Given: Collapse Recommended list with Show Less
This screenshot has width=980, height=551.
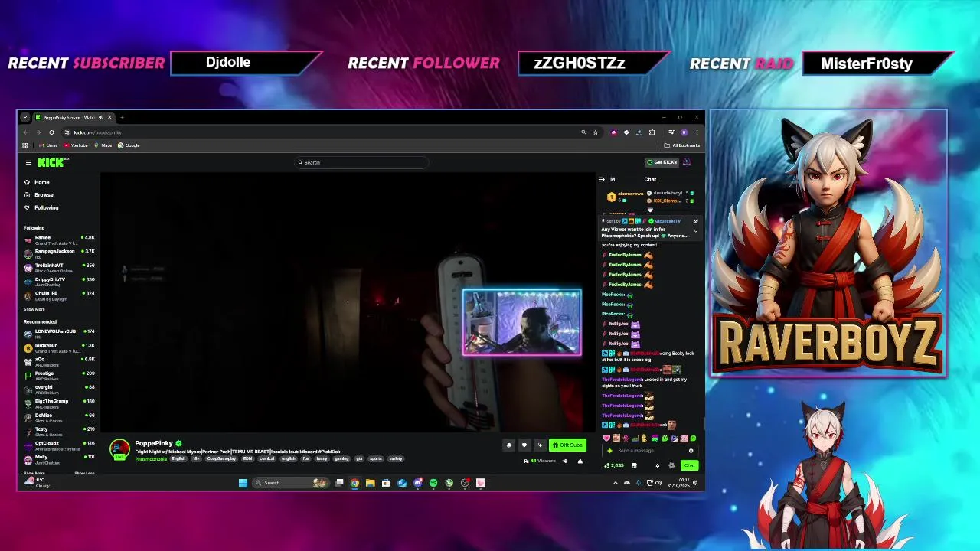Looking at the screenshot, I should click(84, 473).
